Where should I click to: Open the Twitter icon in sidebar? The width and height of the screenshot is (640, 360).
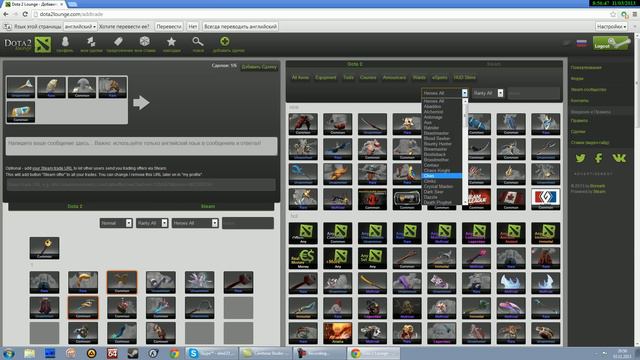(x=580, y=158)
